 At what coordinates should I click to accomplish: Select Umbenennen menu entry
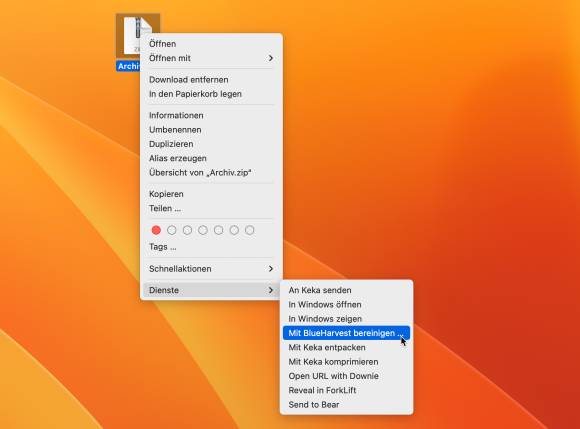[x=211, y=130]
